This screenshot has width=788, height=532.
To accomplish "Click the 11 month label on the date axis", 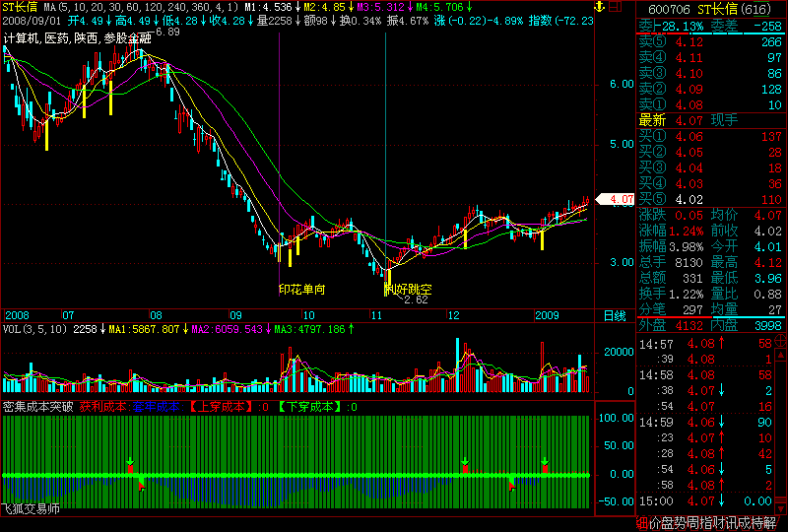I will click(x=376, y=315).
